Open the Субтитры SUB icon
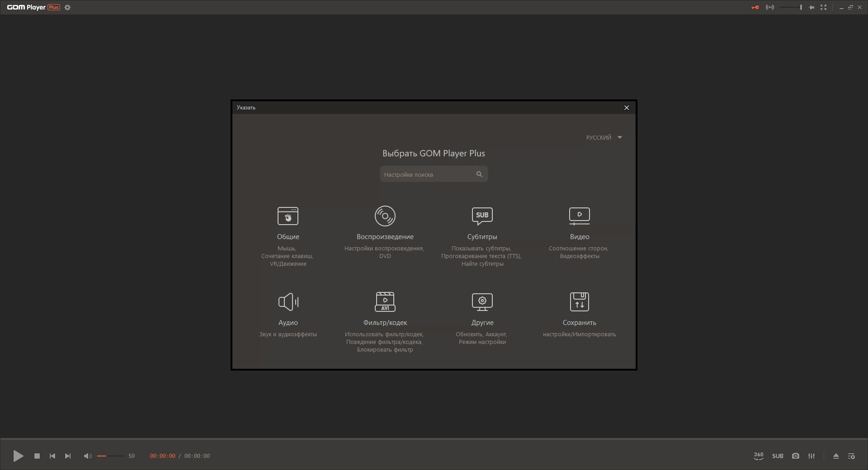868x470 pixels. click(482, 216)
